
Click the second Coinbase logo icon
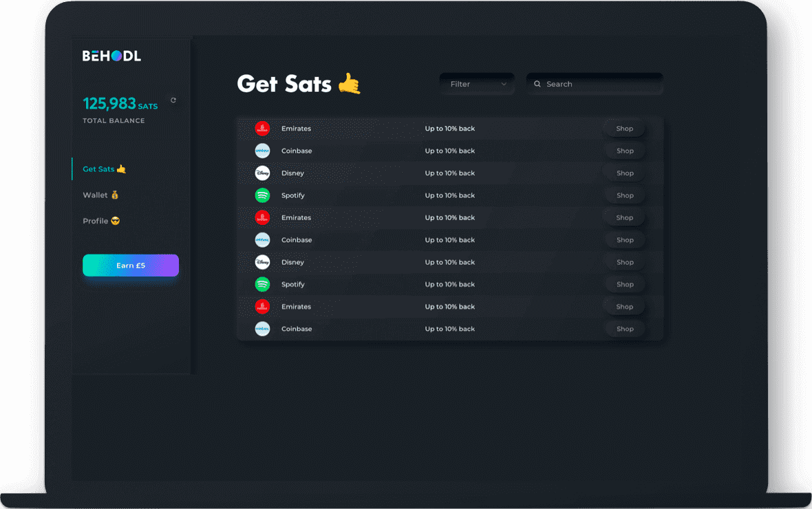(263, 240)
